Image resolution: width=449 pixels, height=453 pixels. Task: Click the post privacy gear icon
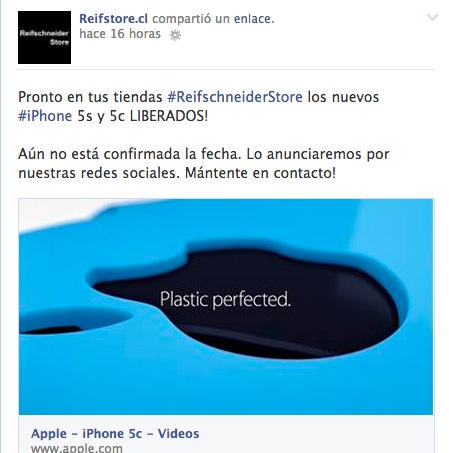click(175, 35)
